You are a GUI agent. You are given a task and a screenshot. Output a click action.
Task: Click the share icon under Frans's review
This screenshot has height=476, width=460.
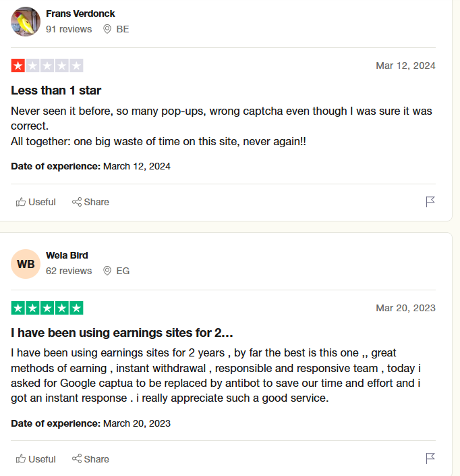(x=77, y=202)
